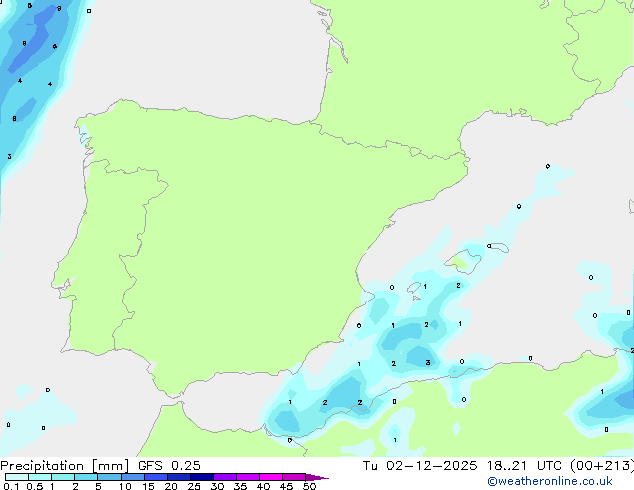Click the "18..21 UTC" time range text
This screenshot has width=634, height=490.
(x=524, y=466)
